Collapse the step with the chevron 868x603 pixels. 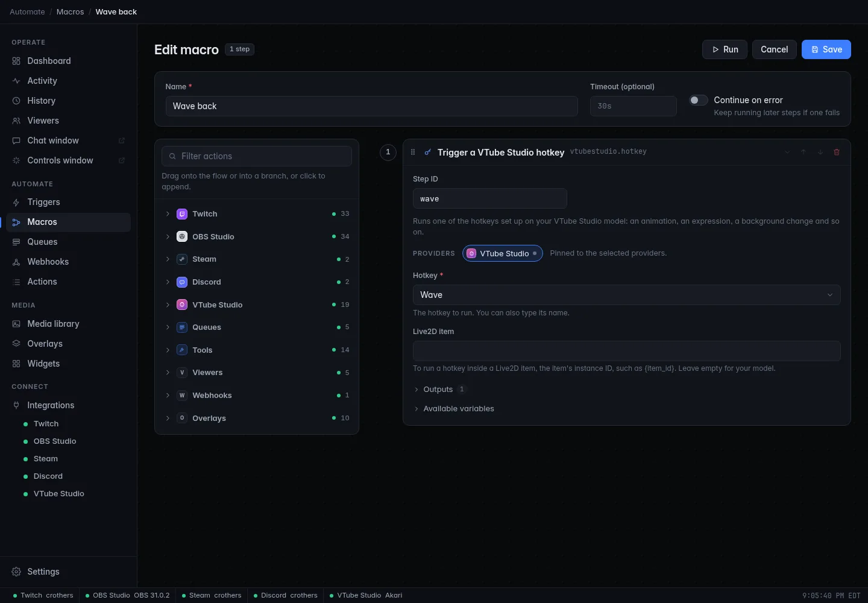pos(787,152)
